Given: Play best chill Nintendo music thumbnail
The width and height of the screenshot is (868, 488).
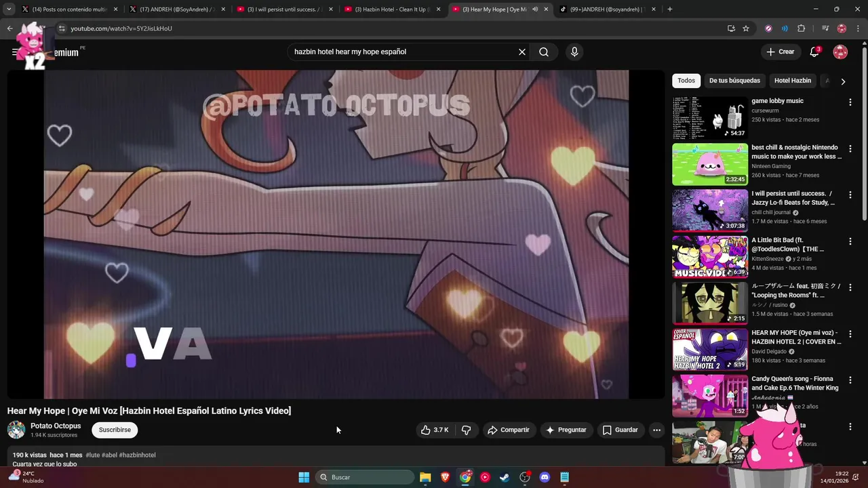Looking at the screenshot, I should point(710,164).
